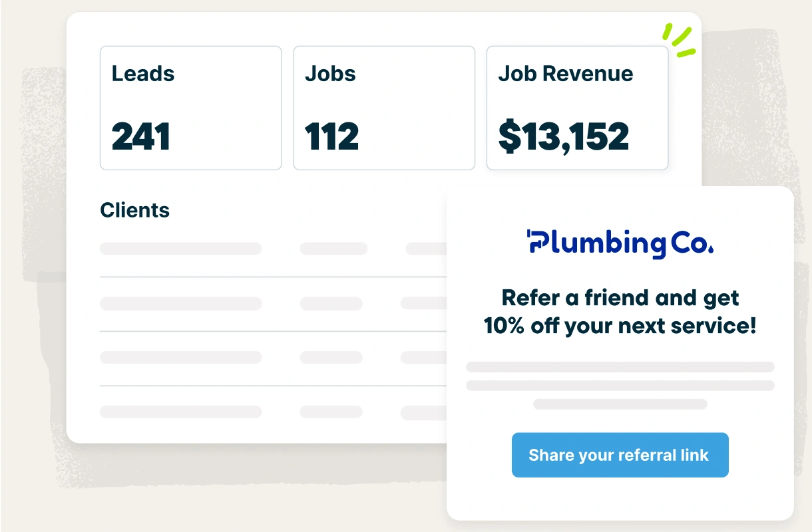
Task: Click the Plumbing Co. logo
Action: [620, 243]
